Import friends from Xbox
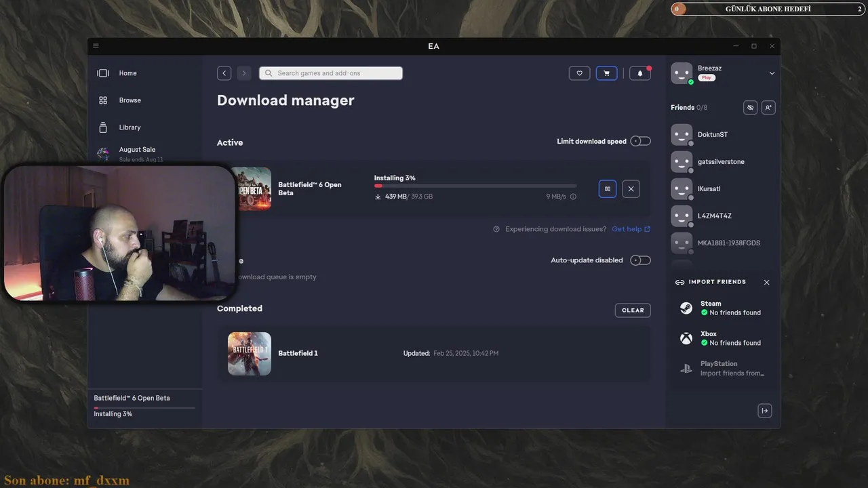The width and height of the screenshot is (868, 488). 722,338
